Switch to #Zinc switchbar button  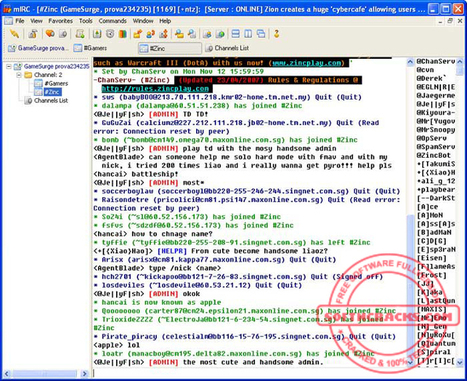click(170, 48)
